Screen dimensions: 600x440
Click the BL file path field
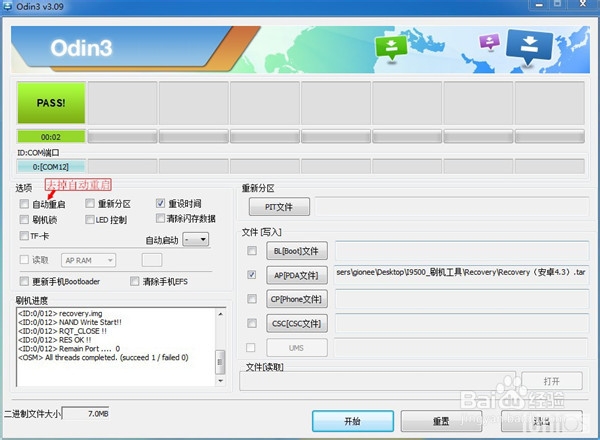click(462, 251)
